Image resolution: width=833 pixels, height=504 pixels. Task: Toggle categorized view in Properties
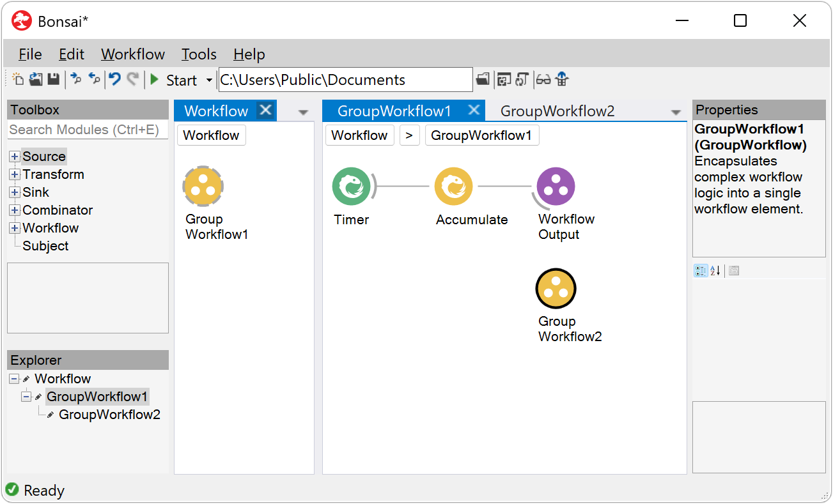701,271
